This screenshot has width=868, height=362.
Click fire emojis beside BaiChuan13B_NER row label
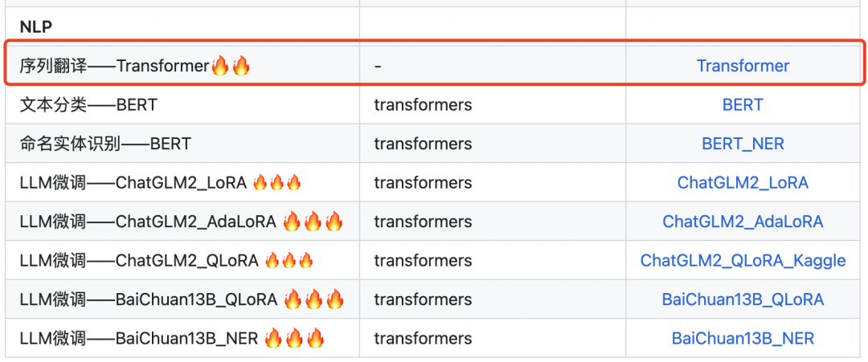(294, 339)
